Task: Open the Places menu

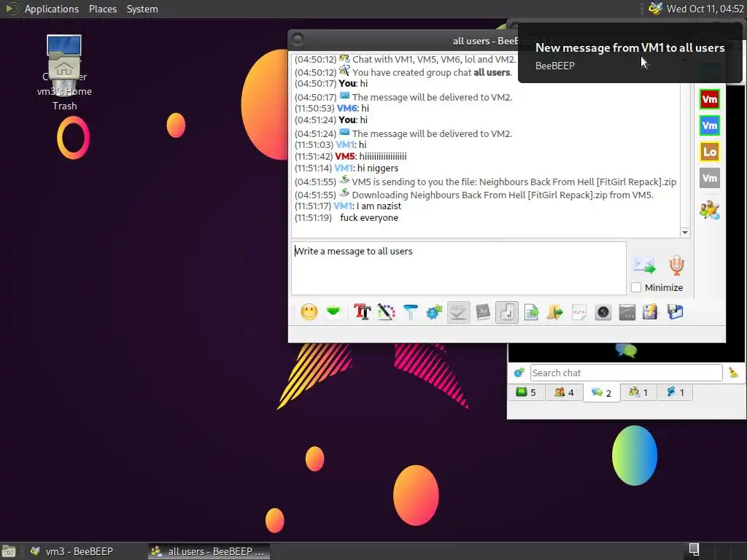Action: pyautogui.click(x=103, y=9)
